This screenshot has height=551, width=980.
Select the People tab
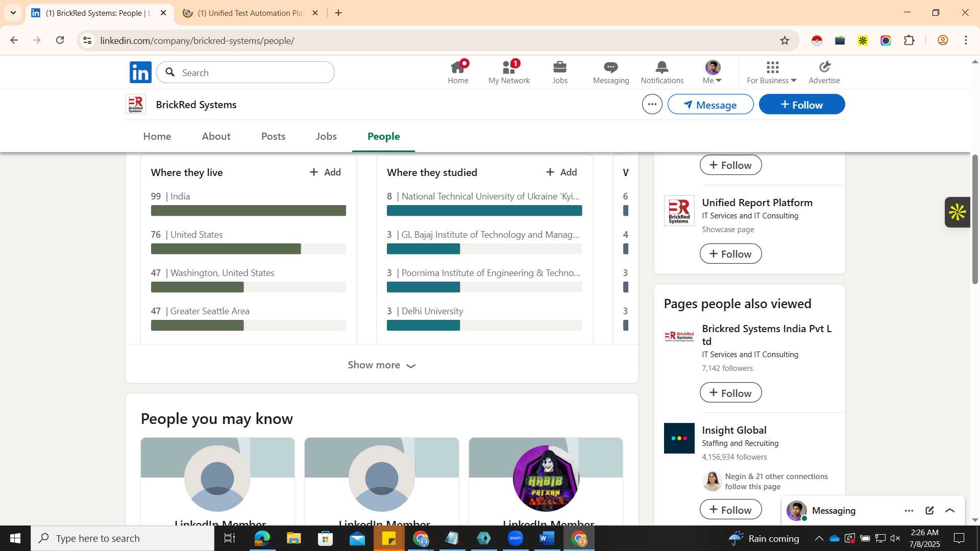tap(384, 136)
